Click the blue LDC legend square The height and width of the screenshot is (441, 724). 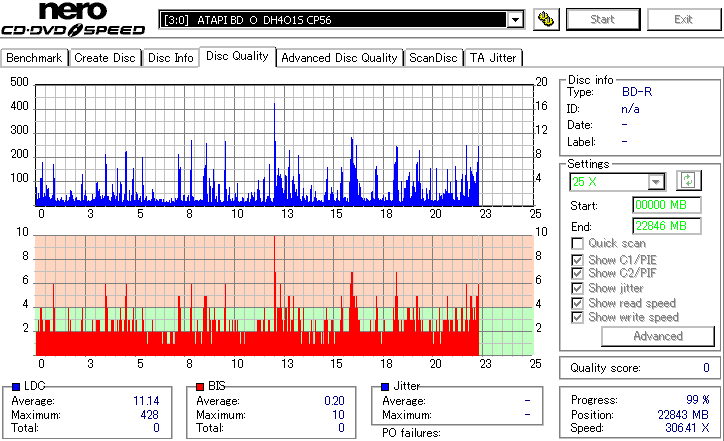16,387
